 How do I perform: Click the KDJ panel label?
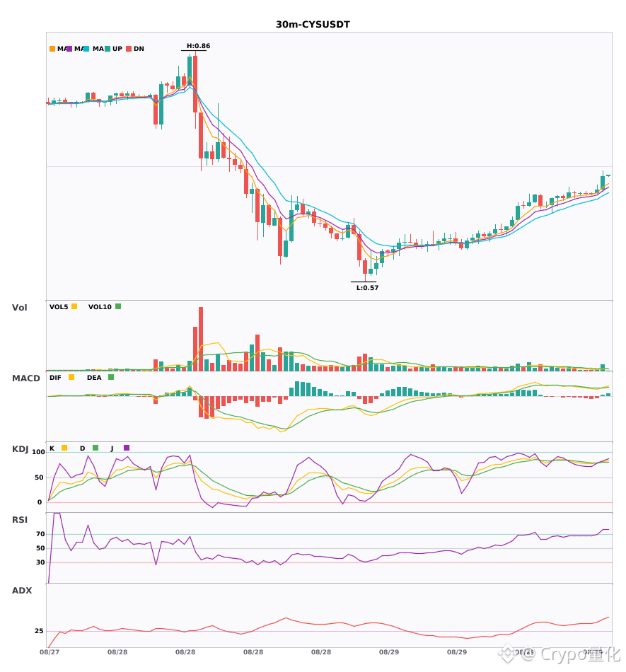tap(20, 449)
